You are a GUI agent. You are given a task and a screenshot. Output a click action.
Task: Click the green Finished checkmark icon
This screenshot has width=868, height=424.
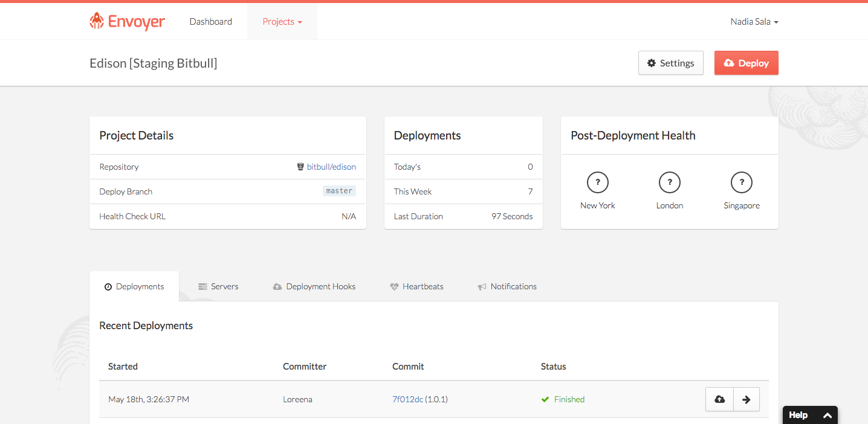point(545,399)
